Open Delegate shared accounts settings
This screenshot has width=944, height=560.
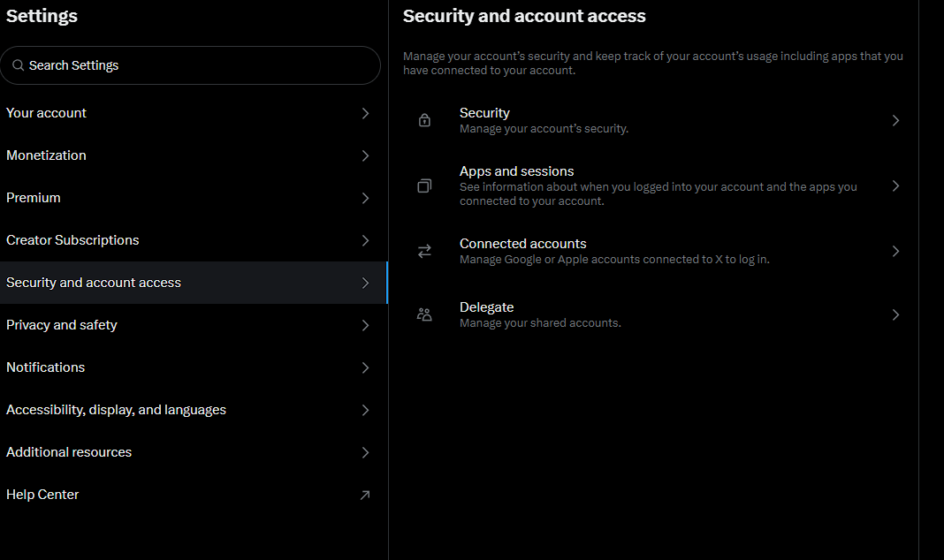click(x=653, y=314)
